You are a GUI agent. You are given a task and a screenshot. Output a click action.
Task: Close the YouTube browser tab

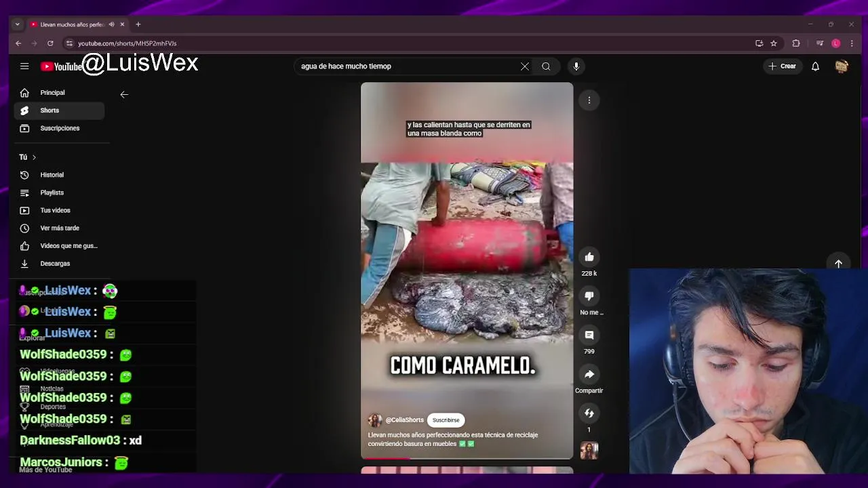(122, 24)
